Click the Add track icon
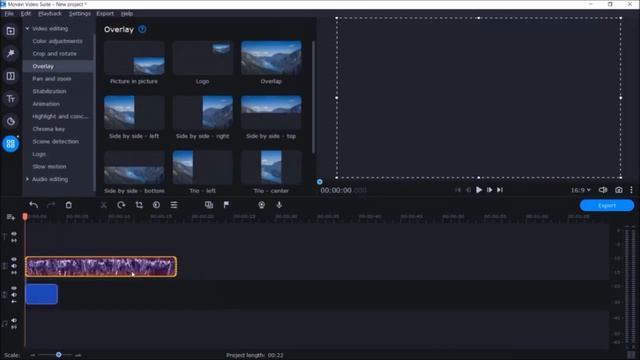This screenshot has height=360, width=640. click(x=11, y=217)
